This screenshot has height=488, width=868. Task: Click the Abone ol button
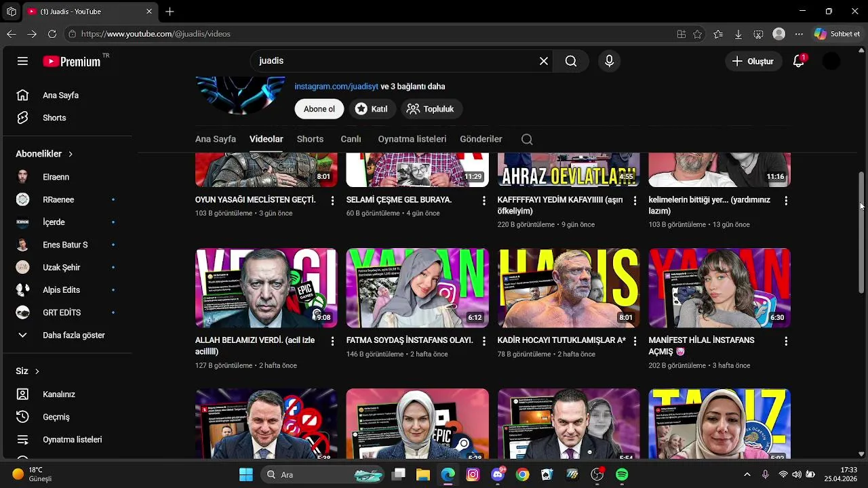(319, 109)
